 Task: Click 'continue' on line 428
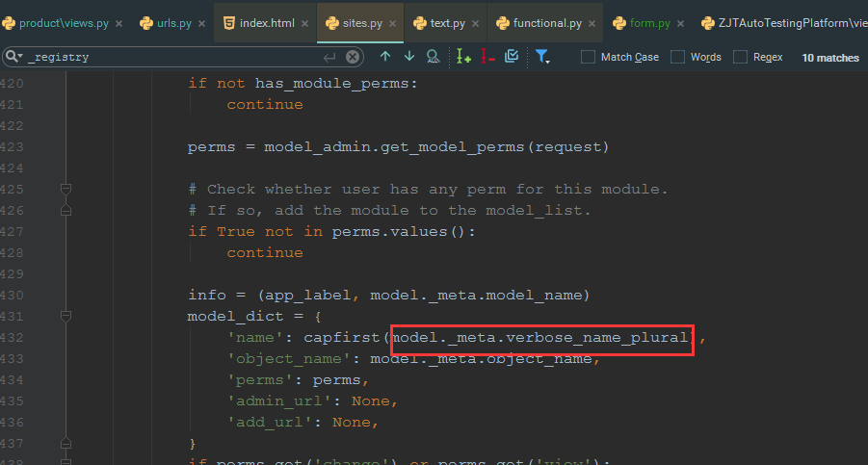(x=265, y=252)
